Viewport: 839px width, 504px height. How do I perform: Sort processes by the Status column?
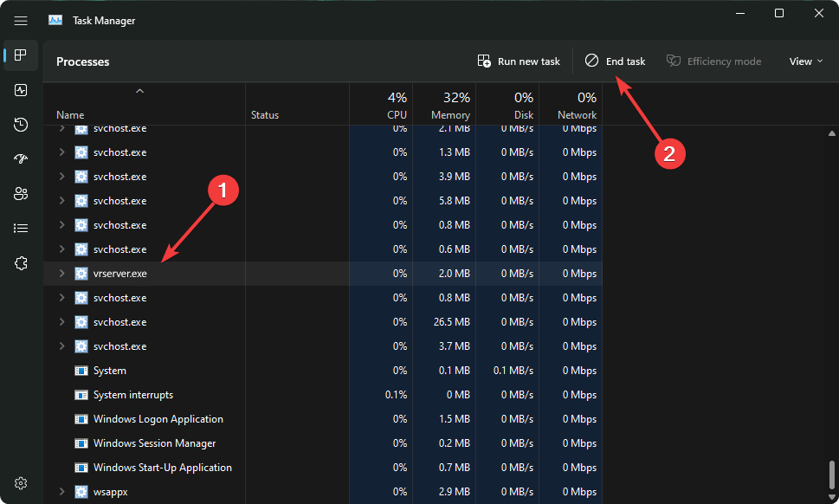(x=265, y=115)
